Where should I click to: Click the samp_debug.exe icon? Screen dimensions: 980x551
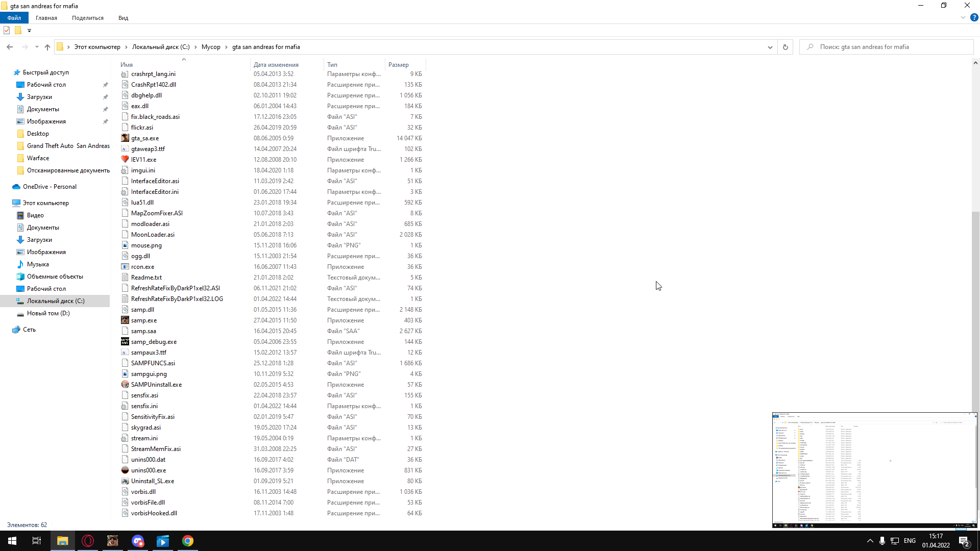(x=125, y=342)
